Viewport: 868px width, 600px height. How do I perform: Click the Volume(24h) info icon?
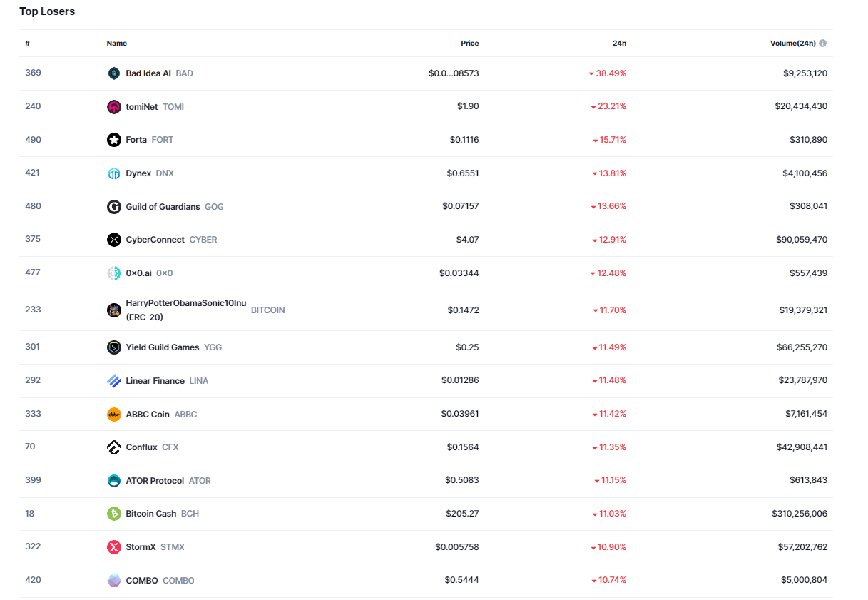(x=822, y=44)
